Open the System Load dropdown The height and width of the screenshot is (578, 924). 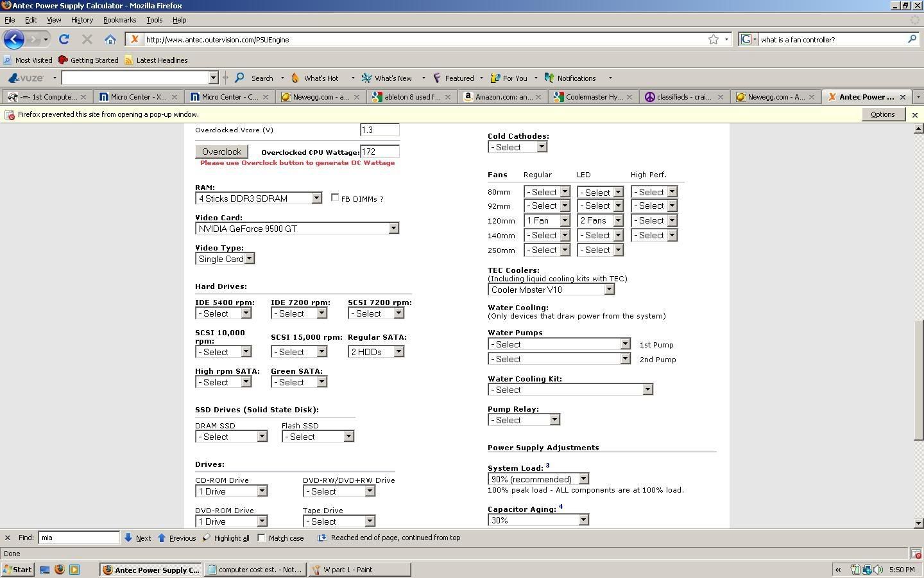click(539, 479)
